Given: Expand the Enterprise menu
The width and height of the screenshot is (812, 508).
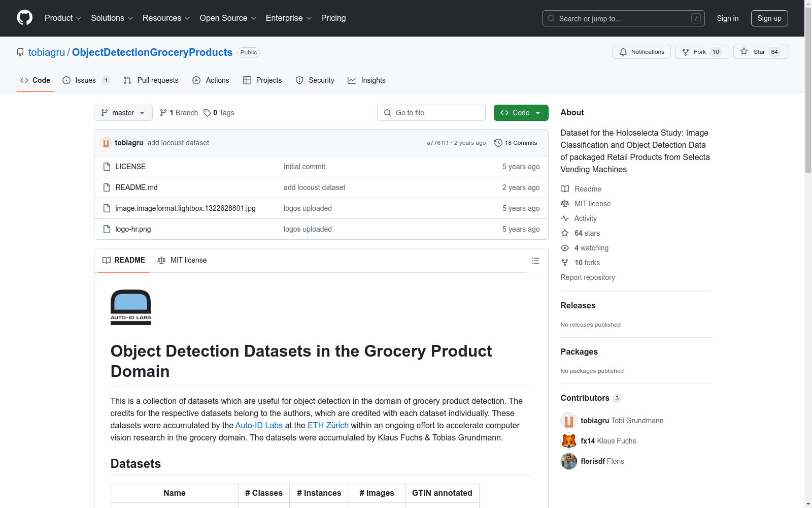Looking at the screenshot, I should pyautogui.click(x=289, y=18).
